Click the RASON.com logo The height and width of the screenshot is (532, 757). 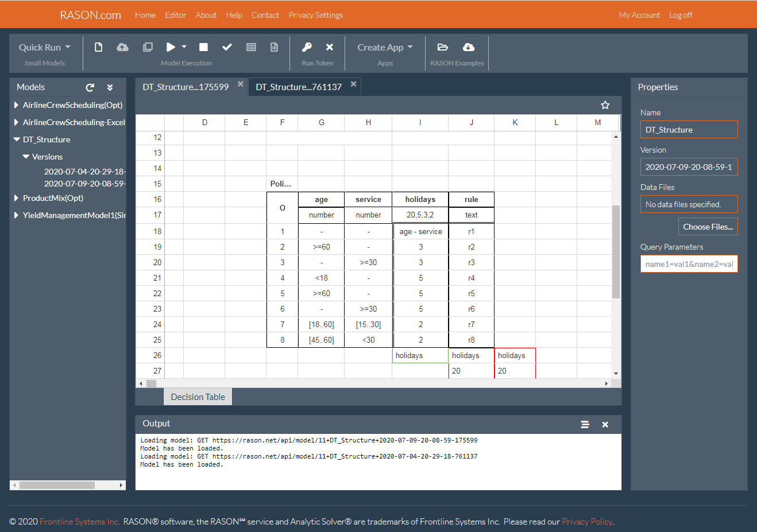(91, 15)
